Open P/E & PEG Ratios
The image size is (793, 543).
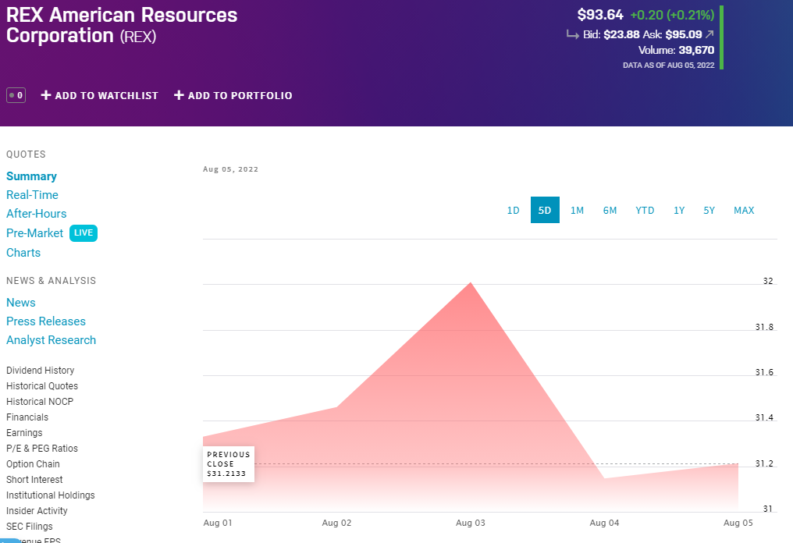coord(42,448)
